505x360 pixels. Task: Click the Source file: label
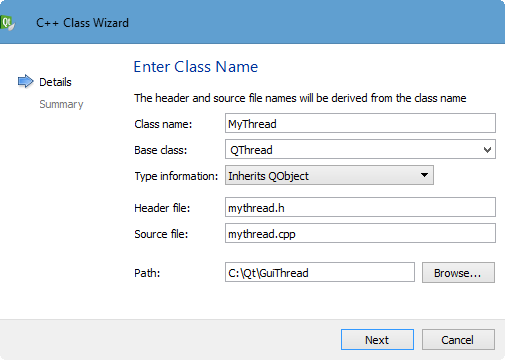(x=161, y=234)
